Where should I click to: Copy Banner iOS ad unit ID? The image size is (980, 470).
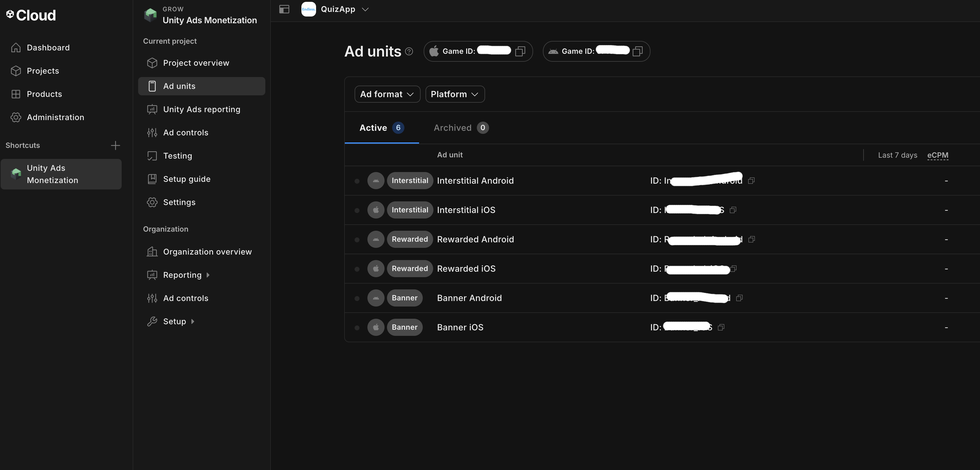pos(721,327)
